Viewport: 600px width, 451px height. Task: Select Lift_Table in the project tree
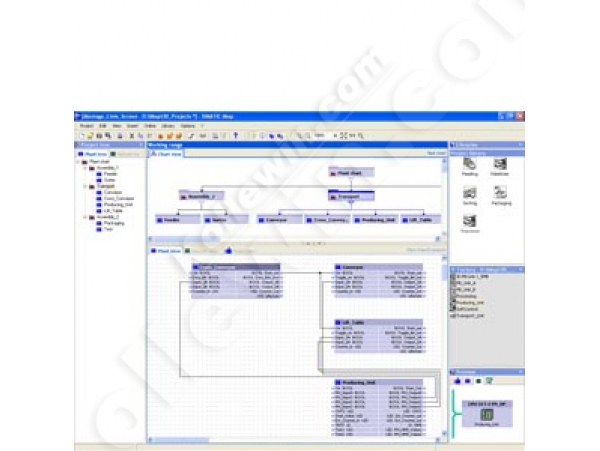(x=108, y=213)
